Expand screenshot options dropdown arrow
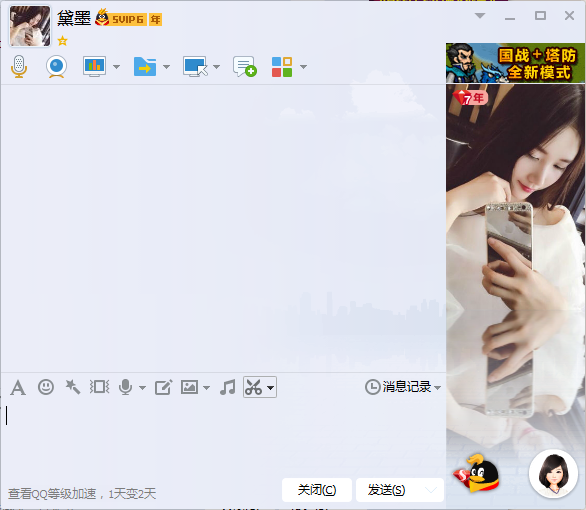Image resolution: width=586 pixels, height=510 pixels. [x=271, y=388]
